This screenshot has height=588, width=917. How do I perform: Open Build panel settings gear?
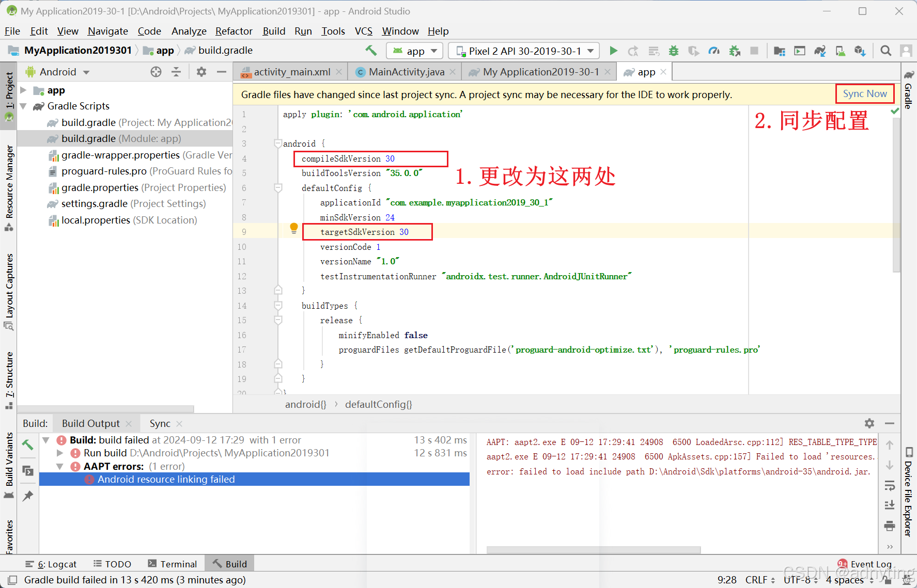(x=869, y=423)
